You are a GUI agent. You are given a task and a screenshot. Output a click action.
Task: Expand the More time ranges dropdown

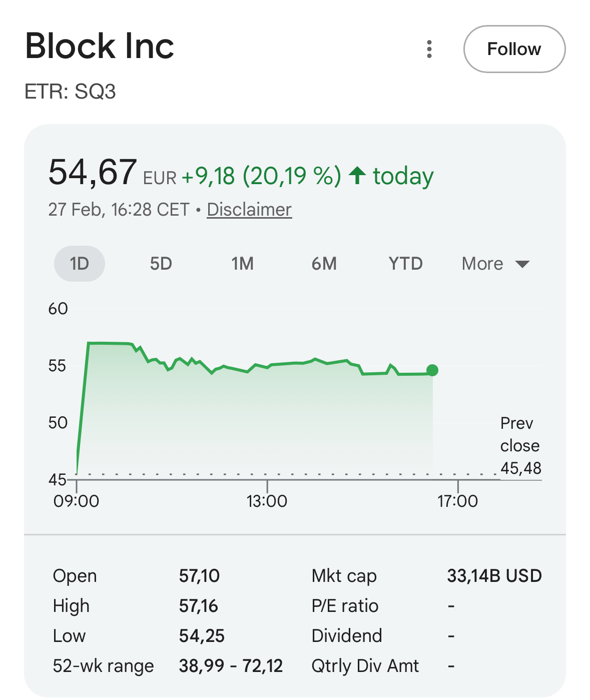[x=482, y=263]
